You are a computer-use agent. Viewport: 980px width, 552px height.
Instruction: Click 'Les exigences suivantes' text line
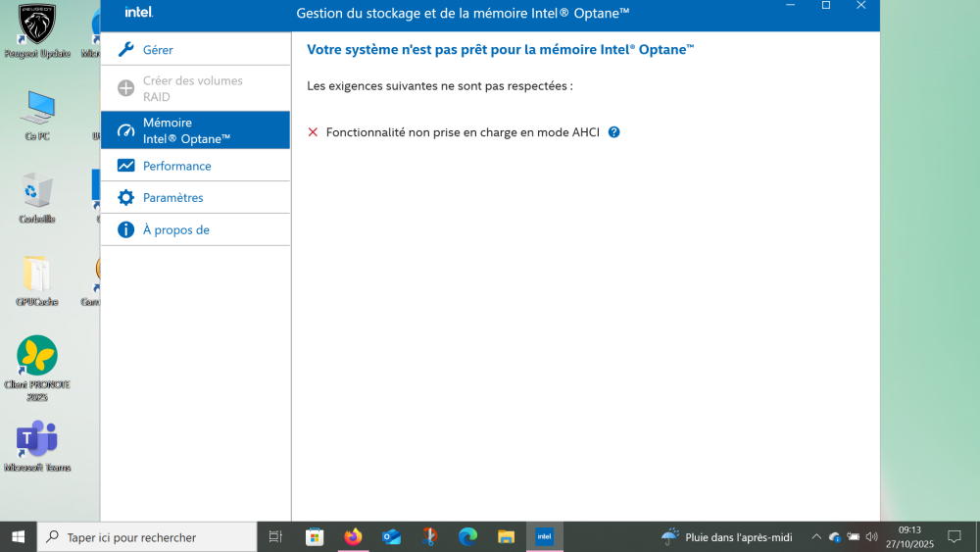pyautogui.click(x=439, y=85)
